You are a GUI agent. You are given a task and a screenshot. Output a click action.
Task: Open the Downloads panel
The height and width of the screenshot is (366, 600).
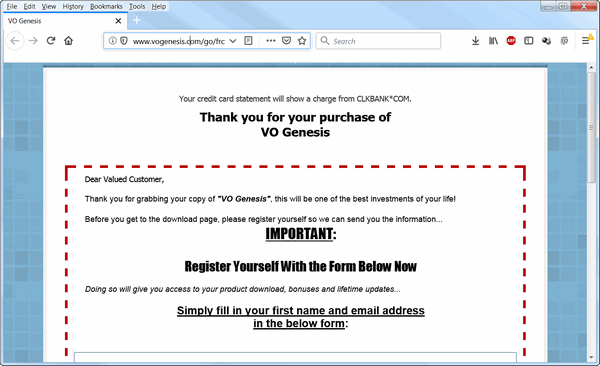click(x=475, y=41)
